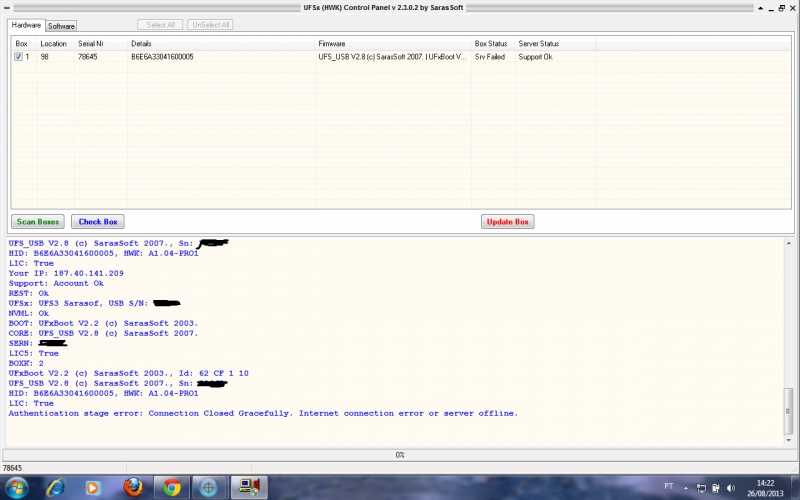The width and height of the screenshot is (800, 500).
Task: Show hidden system tray icons
Action: coord(685,488)
